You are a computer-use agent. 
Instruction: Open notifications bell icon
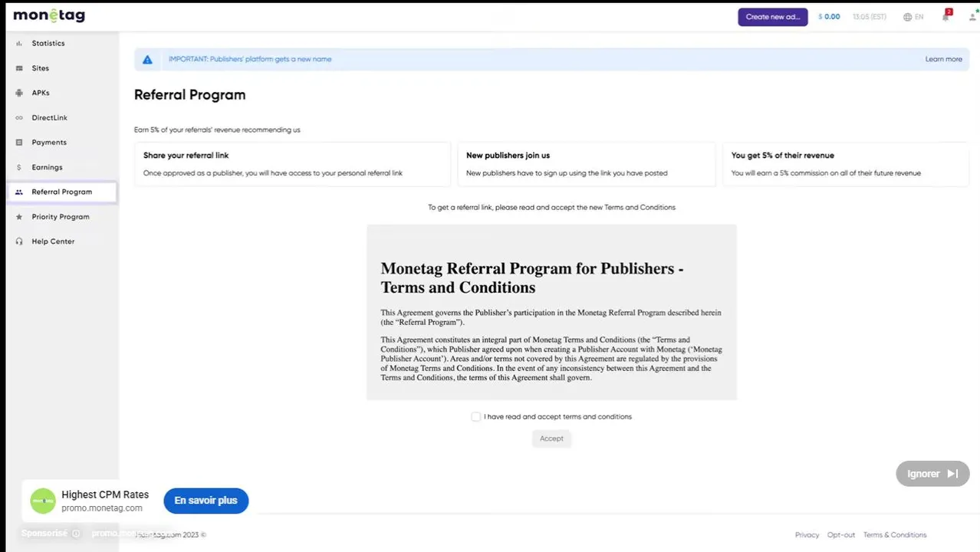(945, 16)
